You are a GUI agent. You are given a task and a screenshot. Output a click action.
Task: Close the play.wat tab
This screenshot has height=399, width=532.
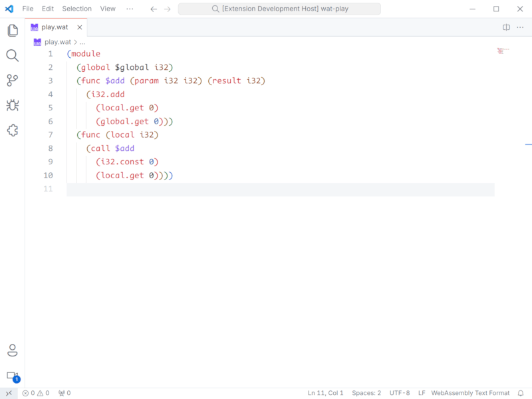click(x=80, y=27)
